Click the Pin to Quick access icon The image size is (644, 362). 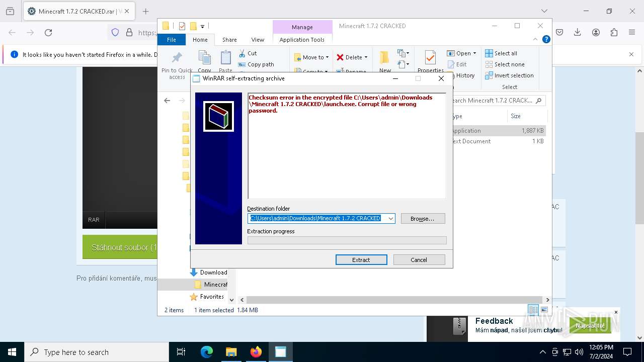click(x=177, y=57)
